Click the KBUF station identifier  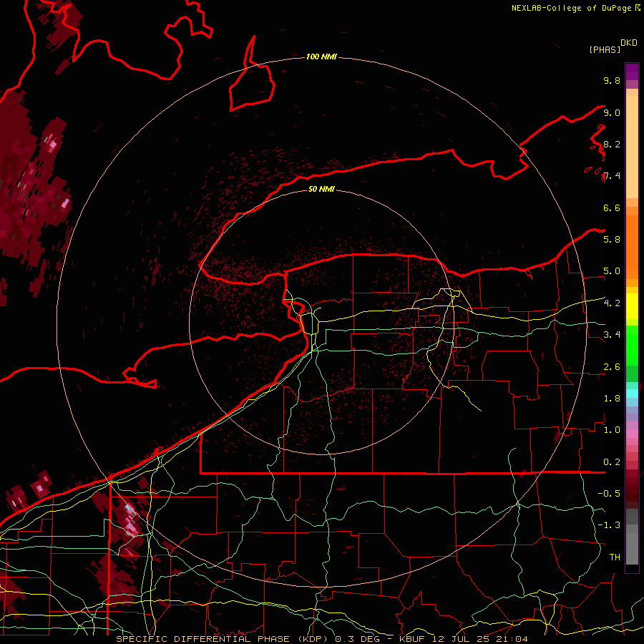pos(412,639)
